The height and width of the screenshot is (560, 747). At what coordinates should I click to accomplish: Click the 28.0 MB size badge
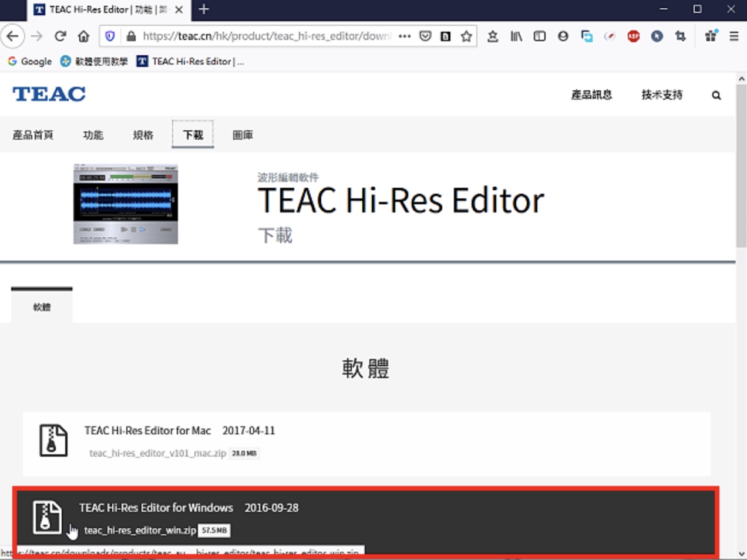[x=244, y=453]
